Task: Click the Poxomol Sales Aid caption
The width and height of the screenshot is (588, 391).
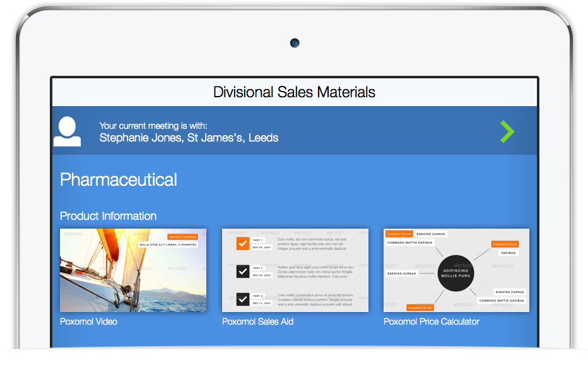Action: point(257,322)
